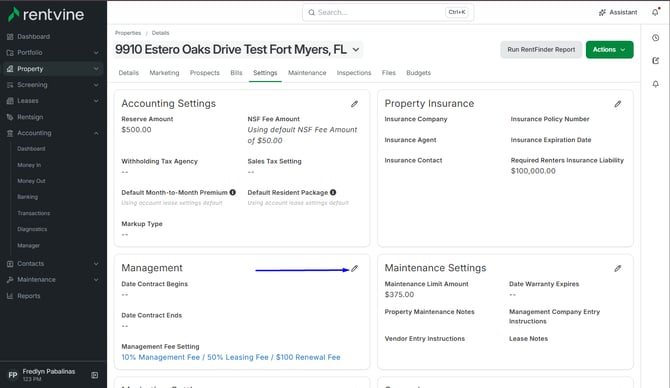
Task: Click the Default Resident Package info icon
Action: (333, 192)
